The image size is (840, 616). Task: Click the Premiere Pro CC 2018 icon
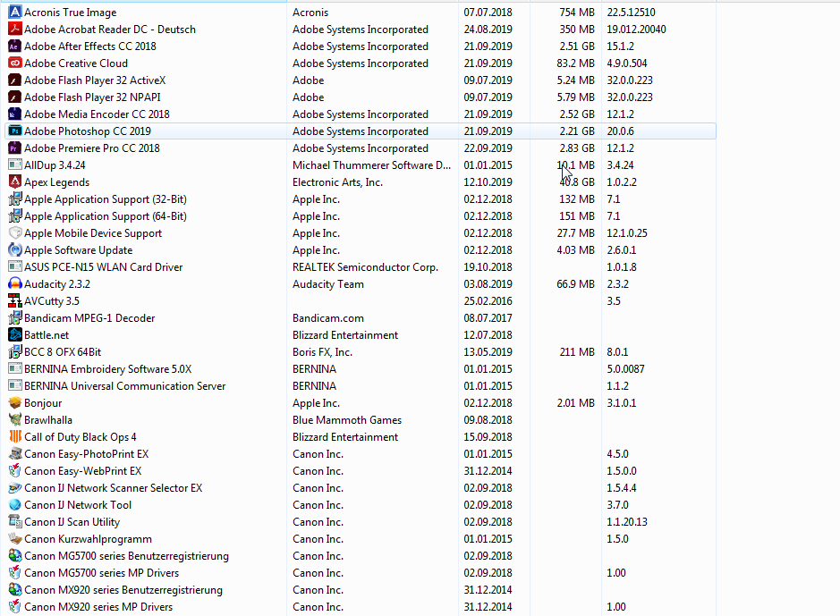(15, 148)
